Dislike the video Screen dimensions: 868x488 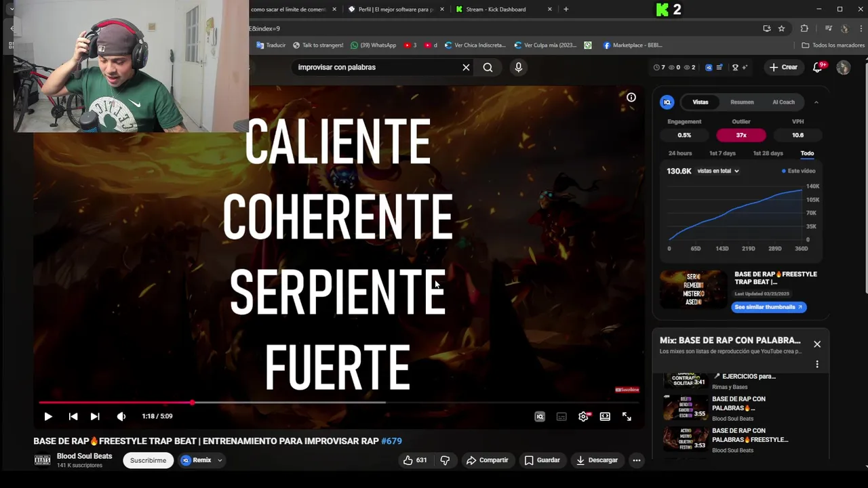coord(445,460)
